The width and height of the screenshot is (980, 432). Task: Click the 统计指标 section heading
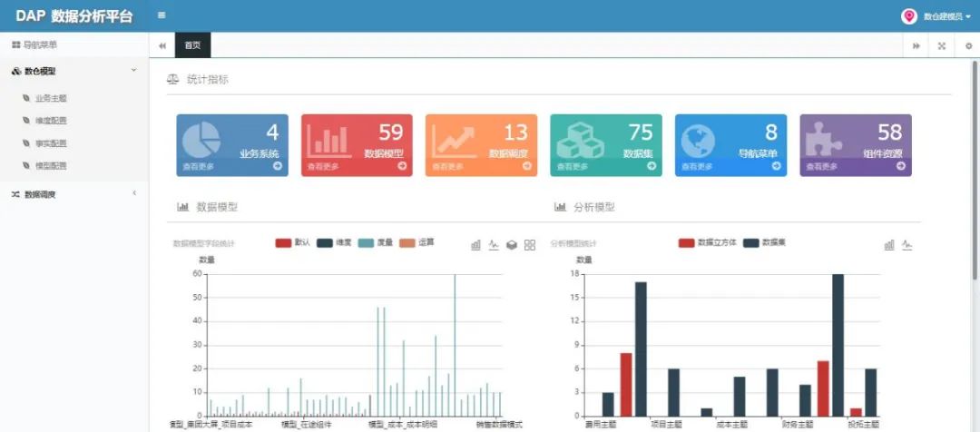click(x=208, y=79)
